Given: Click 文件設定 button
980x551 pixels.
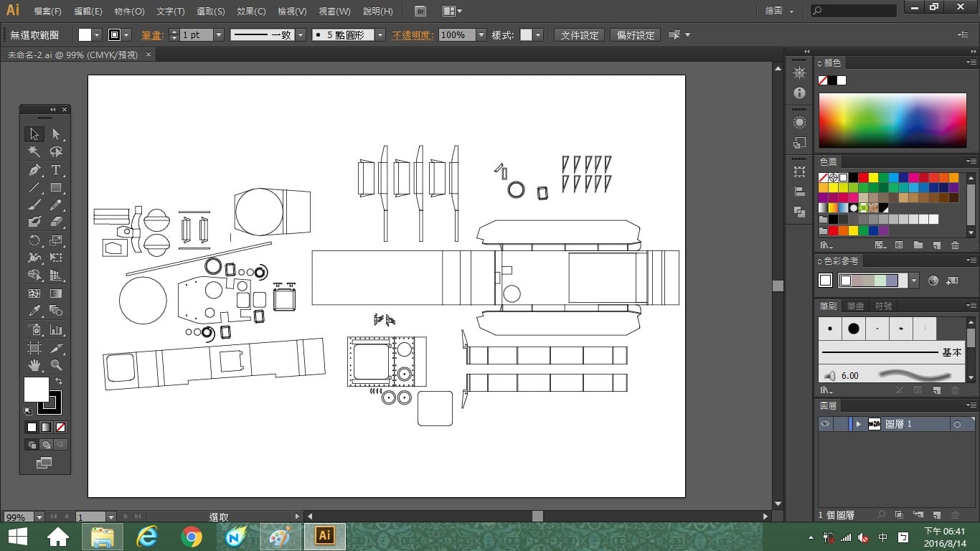Looking at the screenshot, I should (580, 35).
